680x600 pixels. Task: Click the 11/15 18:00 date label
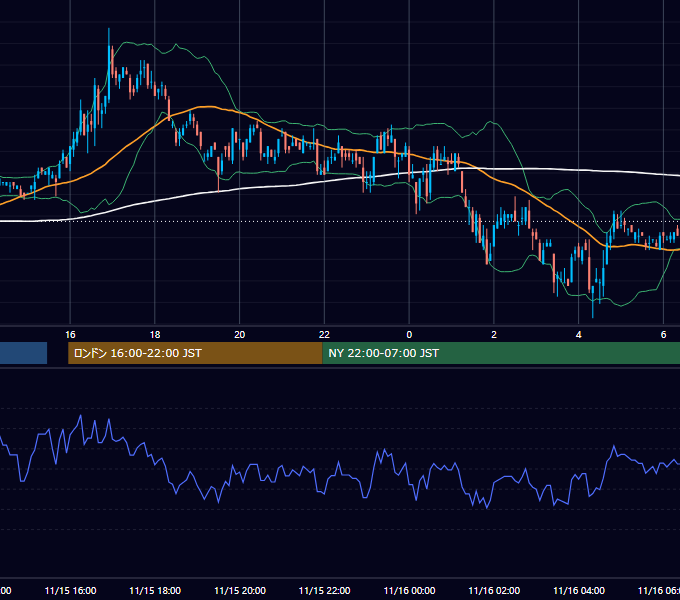tap(155, 590)
